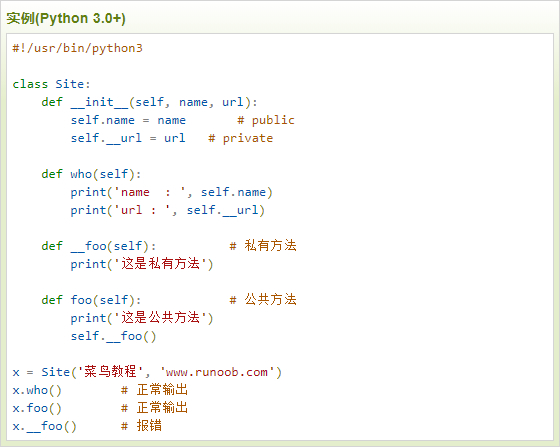Click the line 'class Site:'

51,84
